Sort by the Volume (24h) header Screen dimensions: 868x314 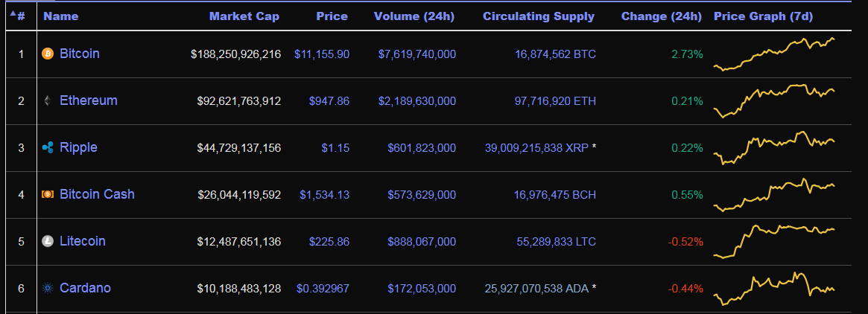pyautogui.click(x=414, y=16)
